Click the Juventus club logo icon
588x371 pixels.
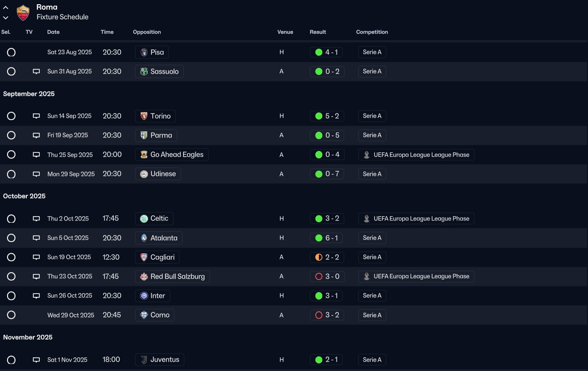pyautogui.click(x=144, y=360)
